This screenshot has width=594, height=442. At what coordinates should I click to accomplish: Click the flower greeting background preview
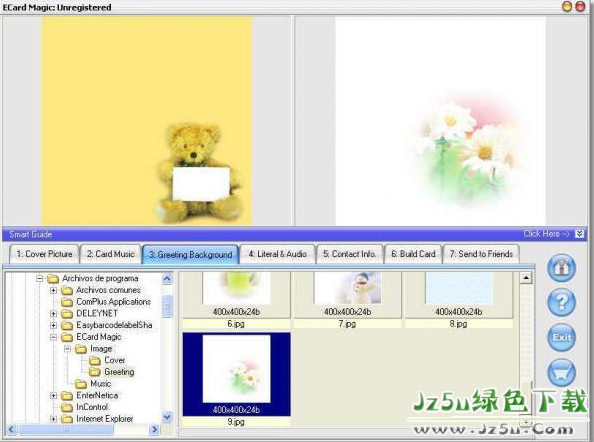click(x=440, y=121)
